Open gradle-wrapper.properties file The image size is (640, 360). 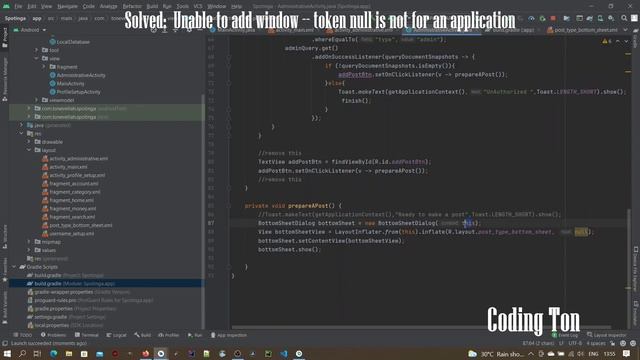78,292
